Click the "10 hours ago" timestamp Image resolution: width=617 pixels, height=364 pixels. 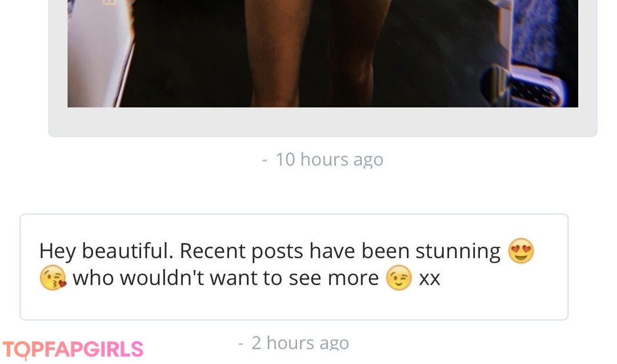330,159
